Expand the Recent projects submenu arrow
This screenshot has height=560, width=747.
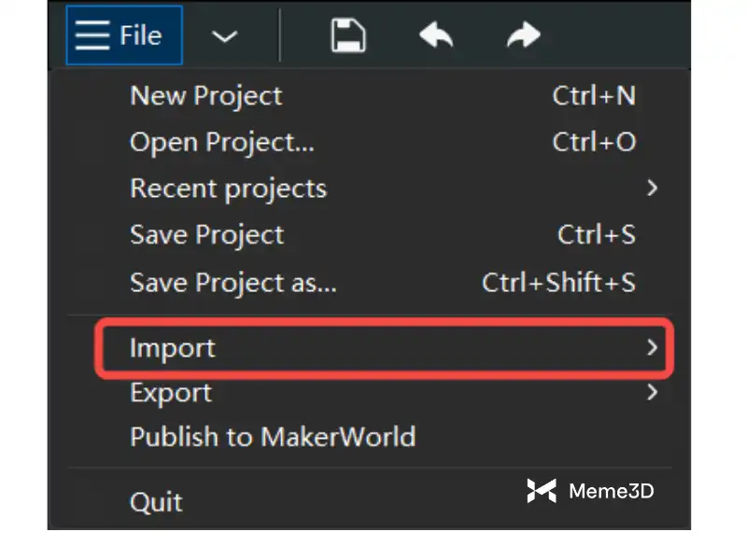[652, 188]
